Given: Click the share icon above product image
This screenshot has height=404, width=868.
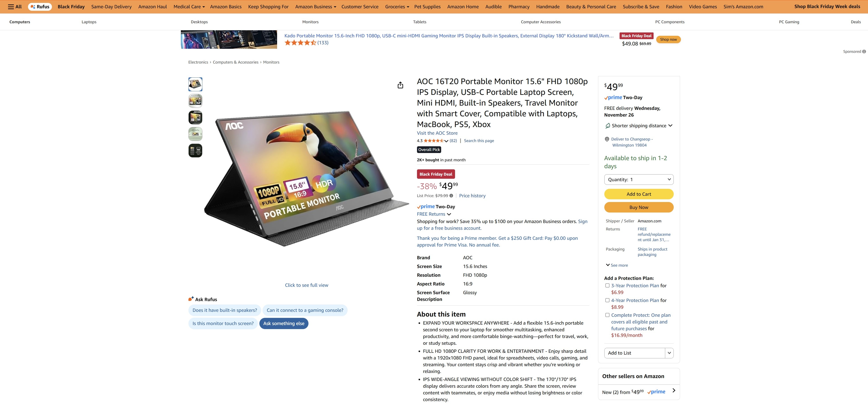Looking at the screenshot, I should [400, 85].
